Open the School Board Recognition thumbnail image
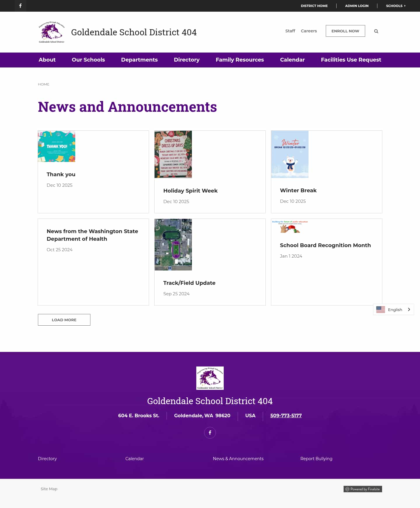This screenshot has height=508, width=420. (290, 227)
